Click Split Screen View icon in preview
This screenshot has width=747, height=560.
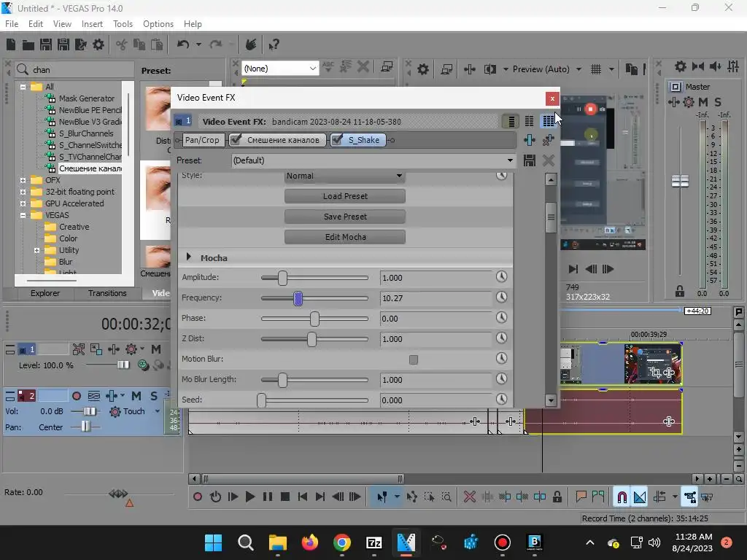489,69
